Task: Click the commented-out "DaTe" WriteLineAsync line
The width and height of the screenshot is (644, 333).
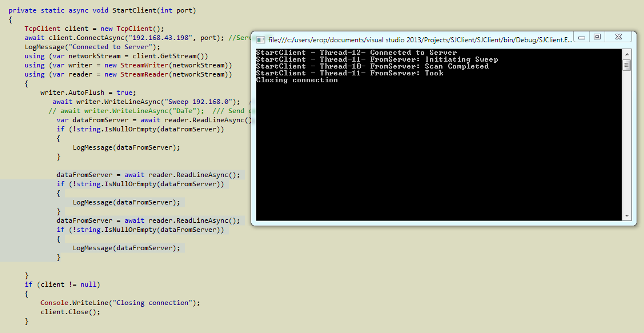Action: pyautogui.click(x=150, y=111)
